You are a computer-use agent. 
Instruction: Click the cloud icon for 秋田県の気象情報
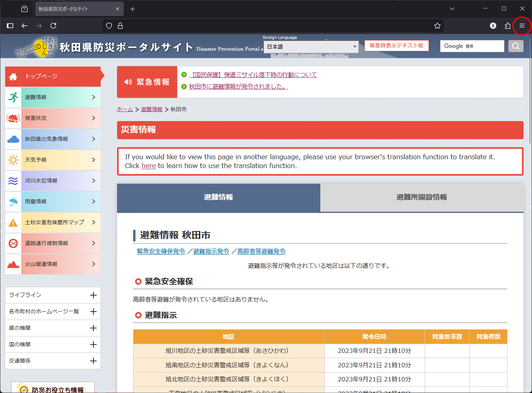(x=13, y=139)
